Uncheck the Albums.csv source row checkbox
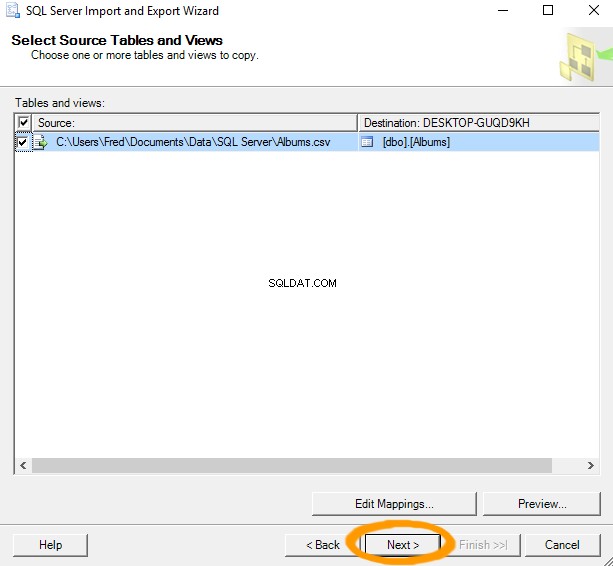Viewport: 613px width, 566px height. (x=23, y=142)
